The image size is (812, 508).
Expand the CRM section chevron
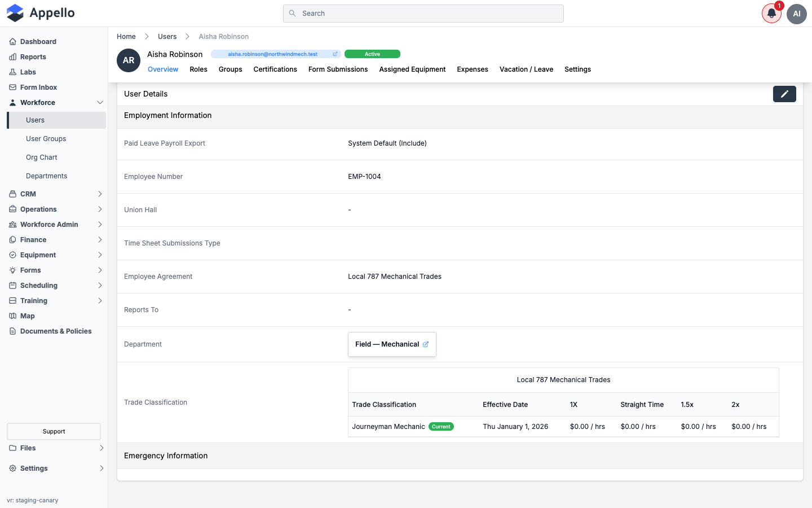coord(100,194)
